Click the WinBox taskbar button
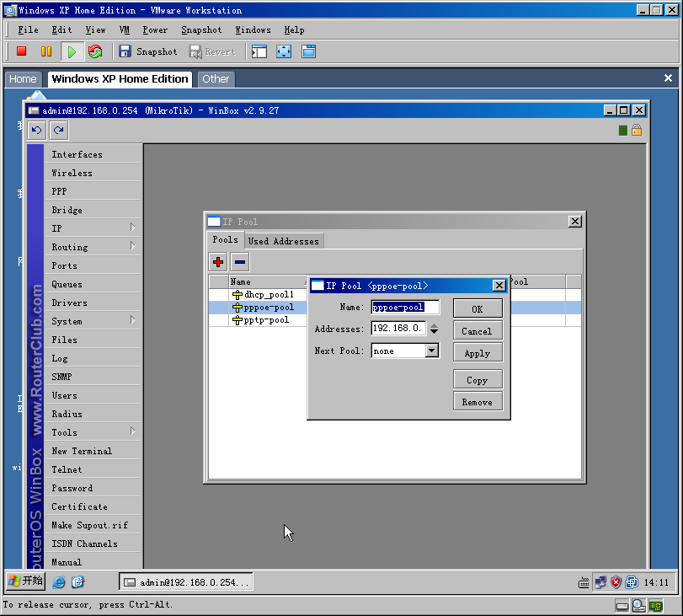 tap(186, 582)
